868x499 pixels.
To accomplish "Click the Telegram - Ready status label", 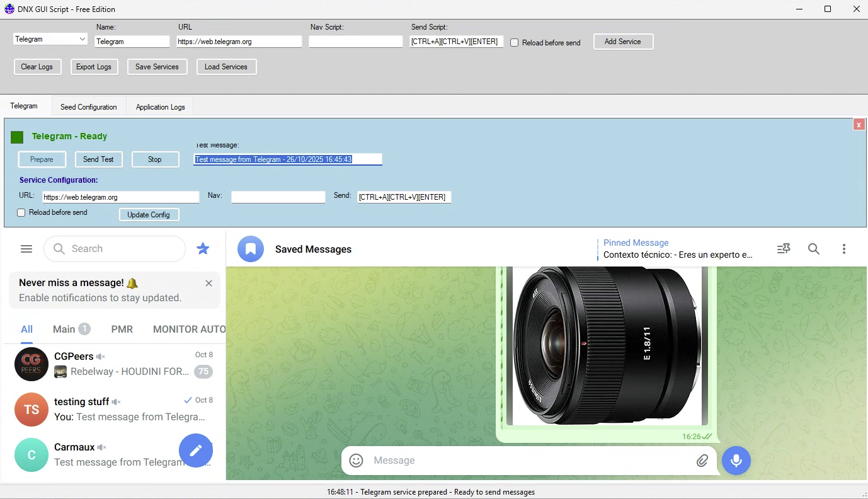I will click(x=69, y=136).
